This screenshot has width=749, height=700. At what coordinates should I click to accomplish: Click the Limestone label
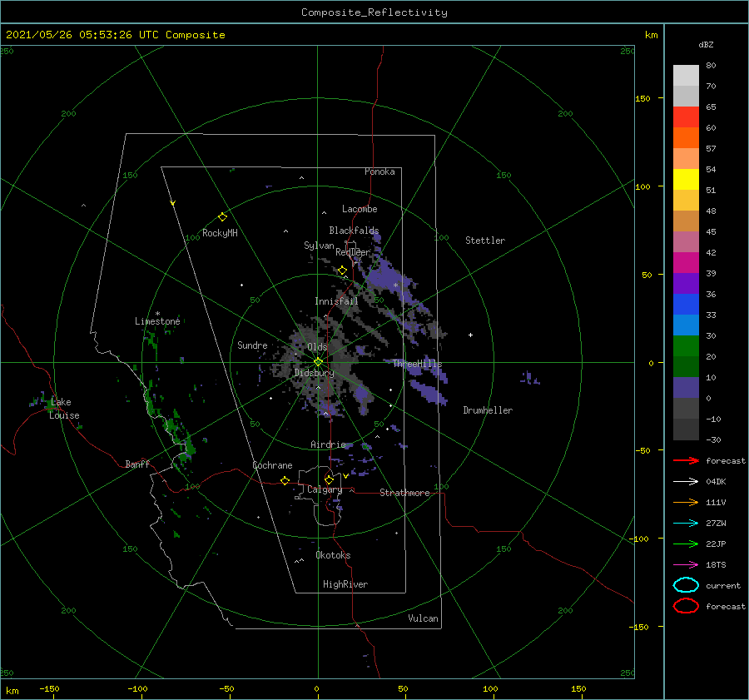tap(157, 321)
